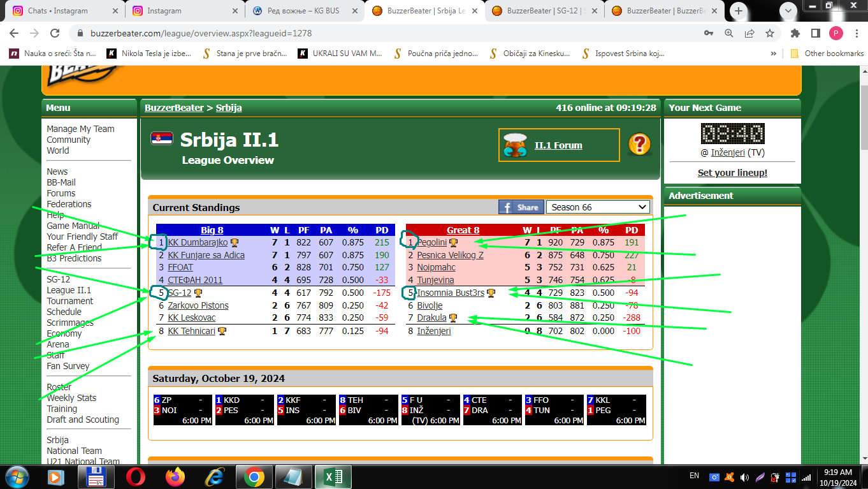Click trophy icon next to Drakula
The image size is (868, 489).
452,318
